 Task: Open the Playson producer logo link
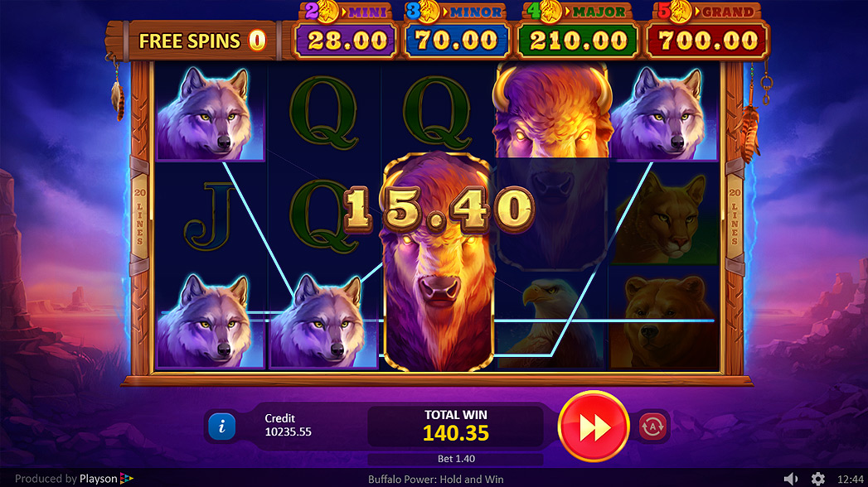[x=106, y=479]
